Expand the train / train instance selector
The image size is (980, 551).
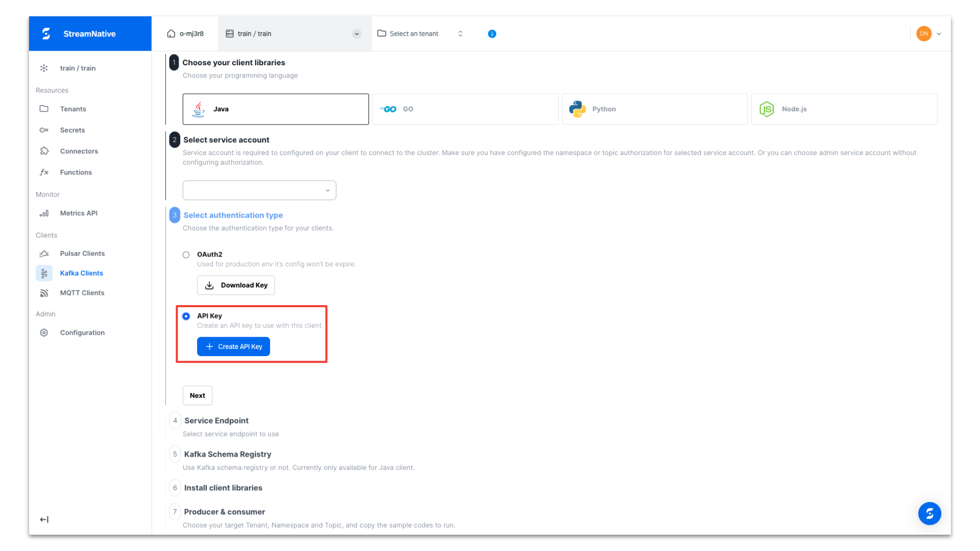[x=356, y=34]
